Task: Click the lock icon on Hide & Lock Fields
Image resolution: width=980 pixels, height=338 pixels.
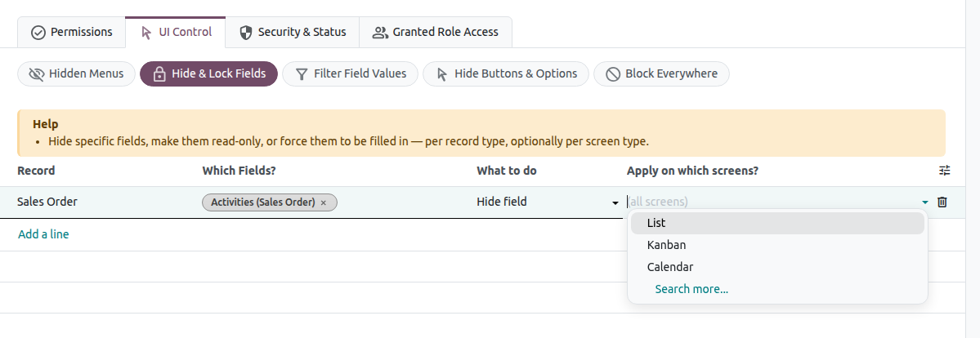Action: coord(159,73)
